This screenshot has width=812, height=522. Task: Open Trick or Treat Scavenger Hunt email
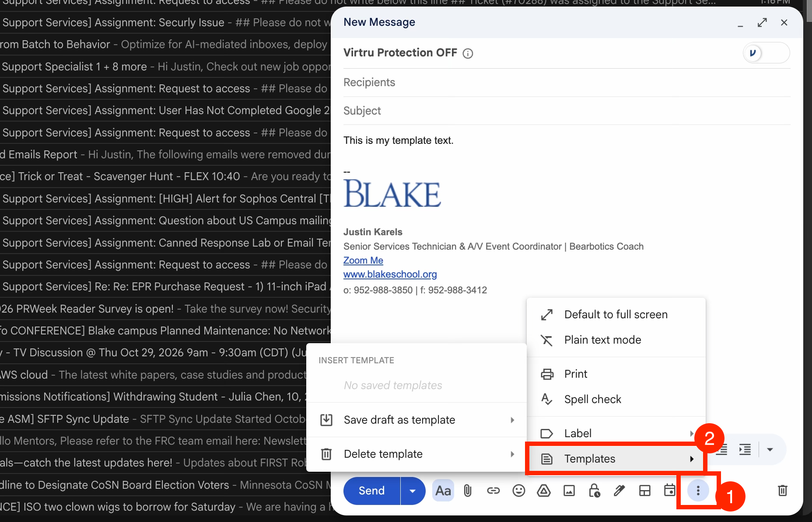pyautogui.click(x=165, y=176)
